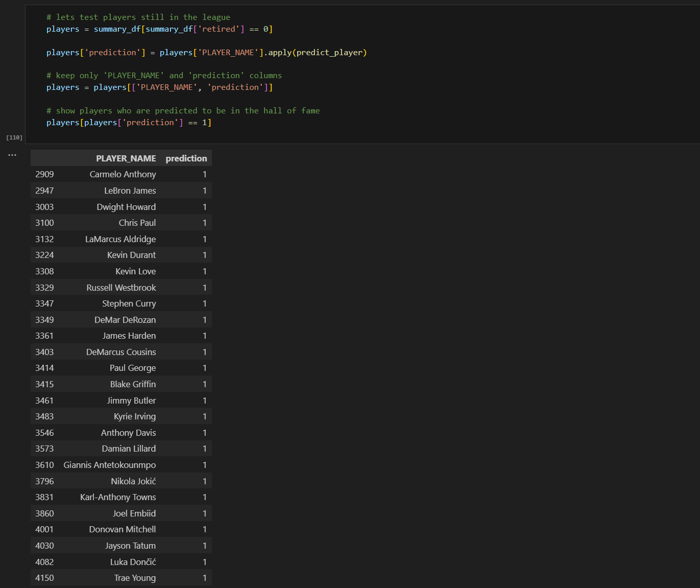Click prediction value for Trae Young
Viewport: 700px width, 588px height.
point(205,578)
